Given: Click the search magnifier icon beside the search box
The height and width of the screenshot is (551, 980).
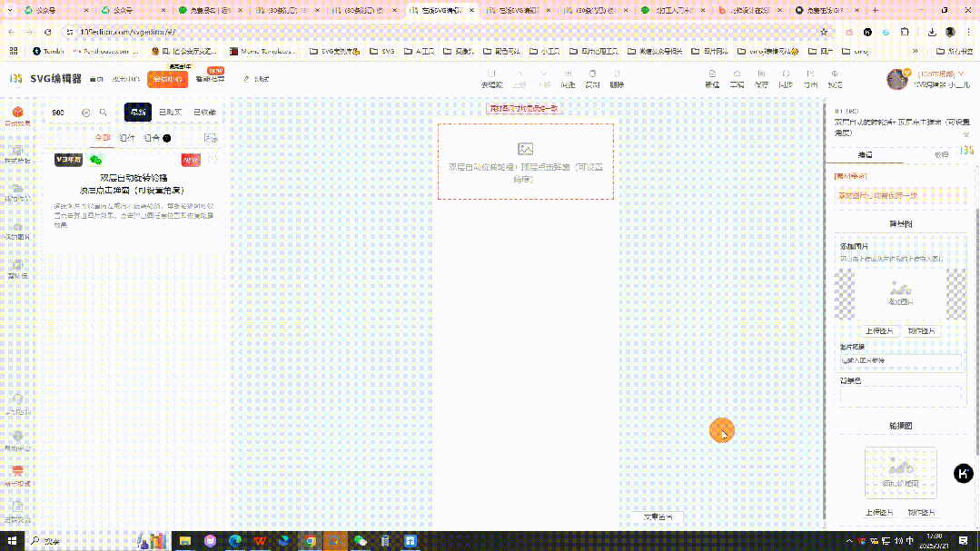Looking at the screenshot, I should [x=103, y=112].
